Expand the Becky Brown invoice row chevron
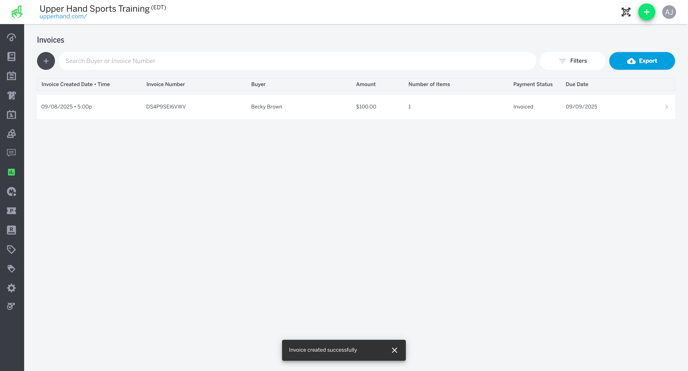 point(666,107)
